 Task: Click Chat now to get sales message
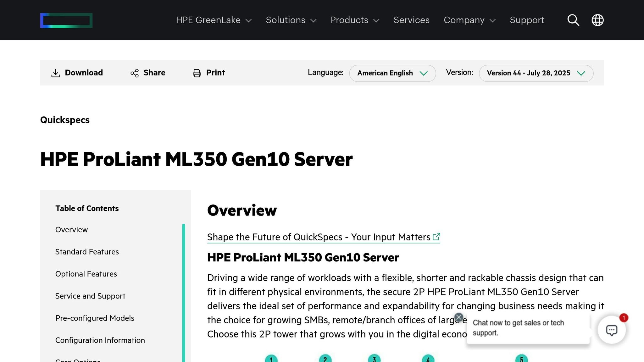(x=518, y=328)
